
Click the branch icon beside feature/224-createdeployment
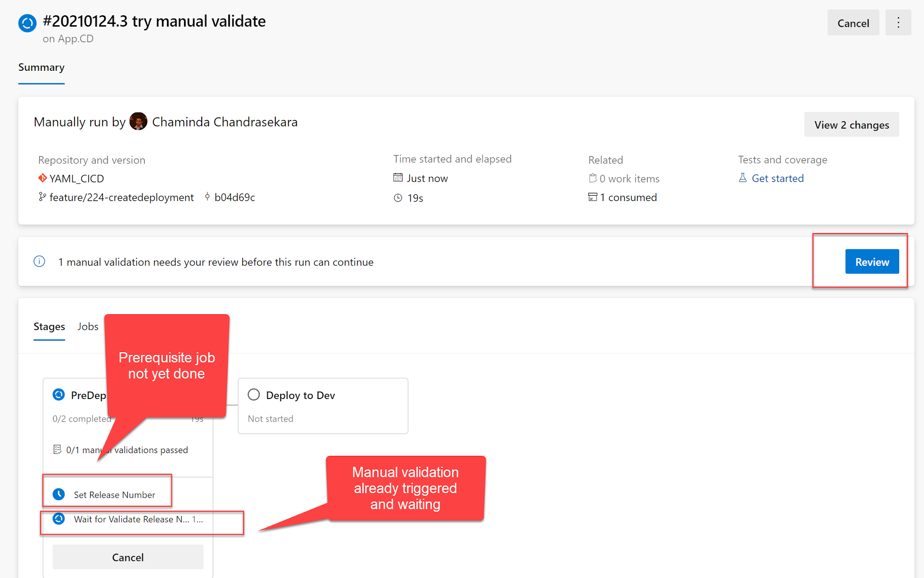point(42,197)
